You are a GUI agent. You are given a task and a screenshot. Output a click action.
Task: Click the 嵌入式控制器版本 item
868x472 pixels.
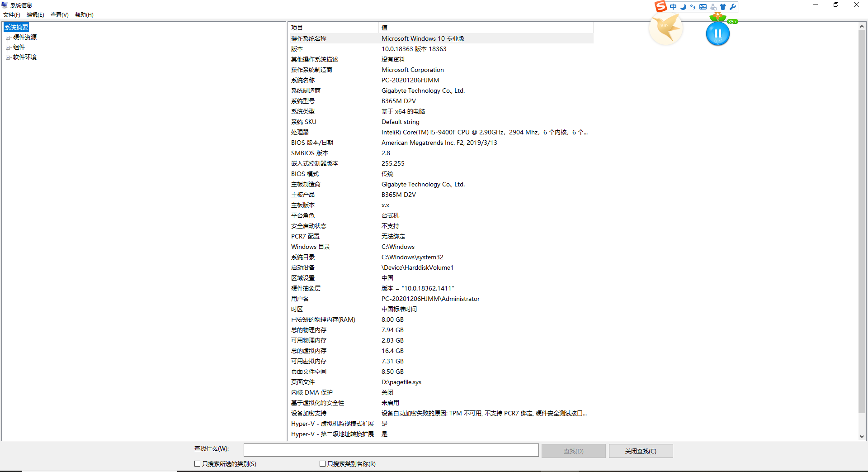tap(315, 163)
